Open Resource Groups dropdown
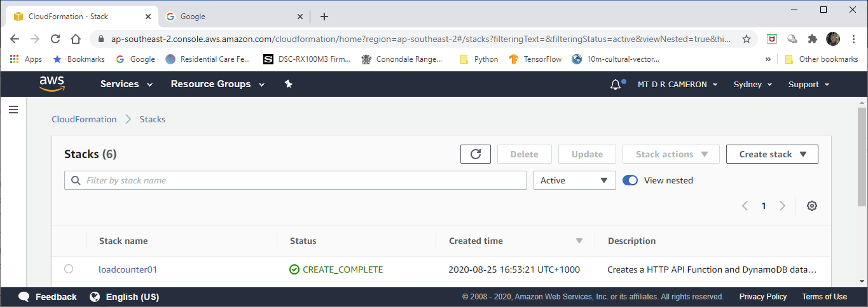Image resolution: width=868 pixels, height=307 pixels. (217, 84)
